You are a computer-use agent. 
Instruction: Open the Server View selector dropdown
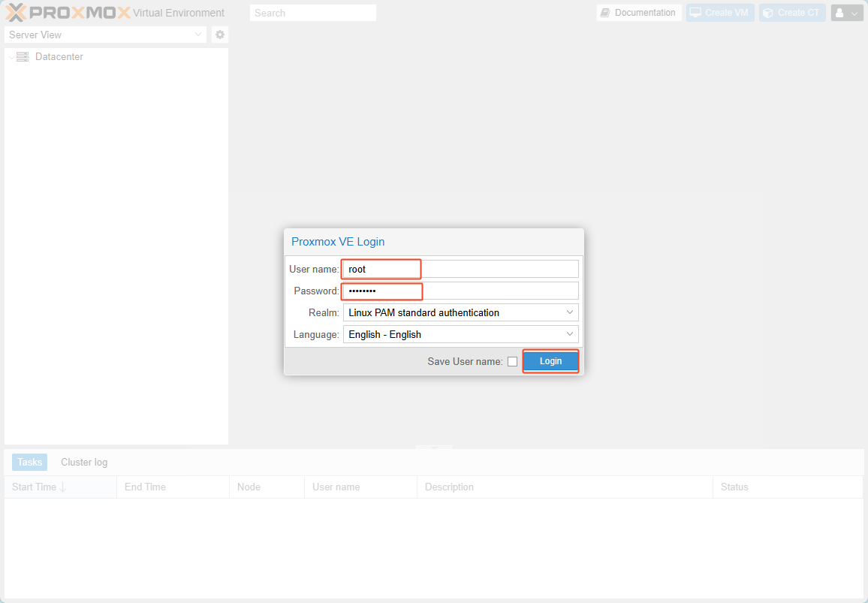click(105, 35)
